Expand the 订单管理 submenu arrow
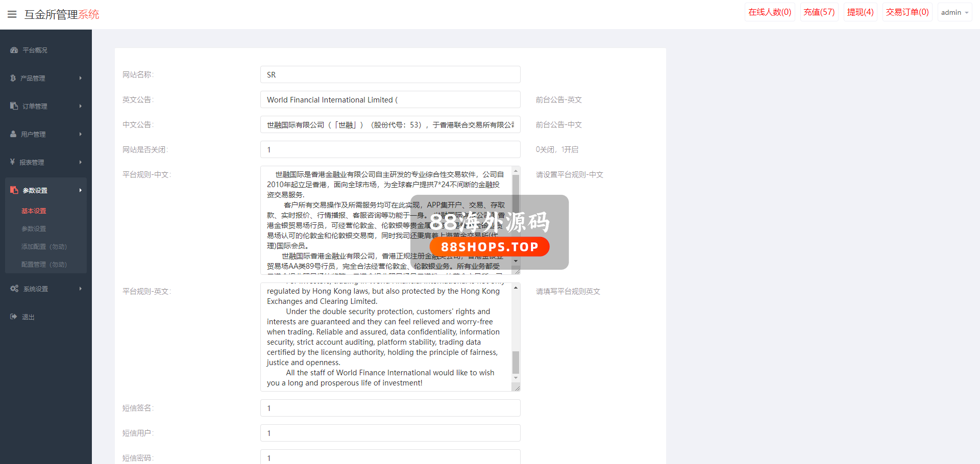 coord(80,106)
